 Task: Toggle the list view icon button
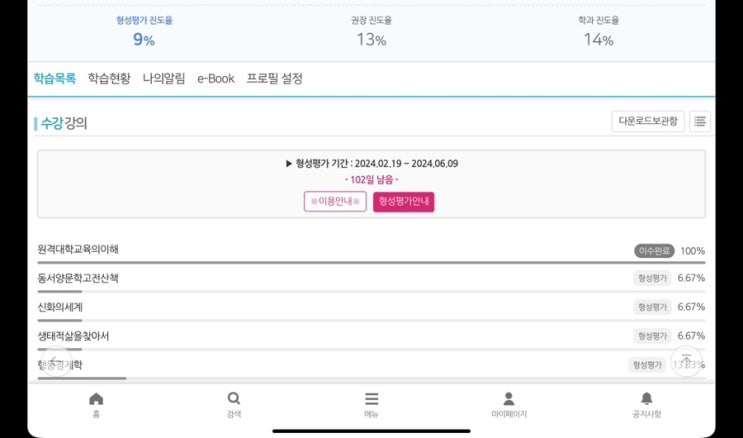click(x=700, y=122)
